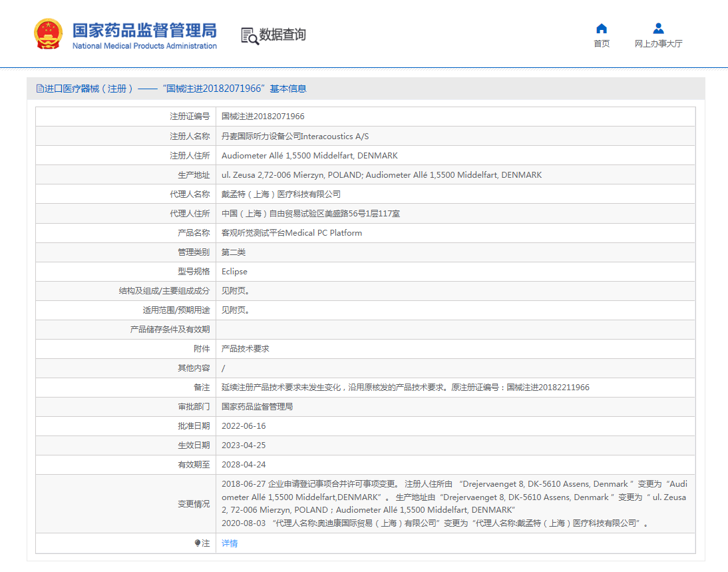
Task: Click 见附页 in the 结构及组成 row
Action: click(x=236, y=291)
